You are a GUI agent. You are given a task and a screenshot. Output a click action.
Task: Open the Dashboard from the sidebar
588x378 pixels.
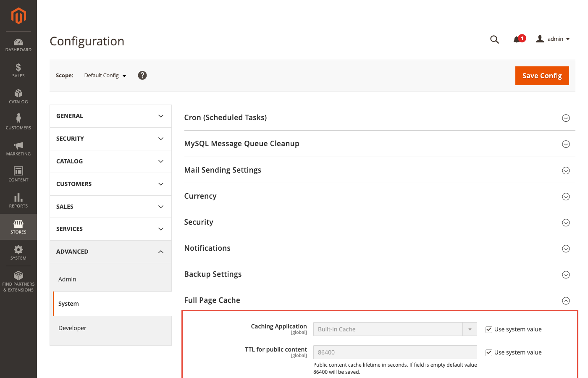(x=18, y=45)
